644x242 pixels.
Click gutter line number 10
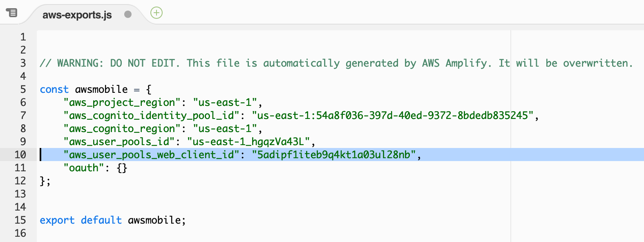[20, 155]
